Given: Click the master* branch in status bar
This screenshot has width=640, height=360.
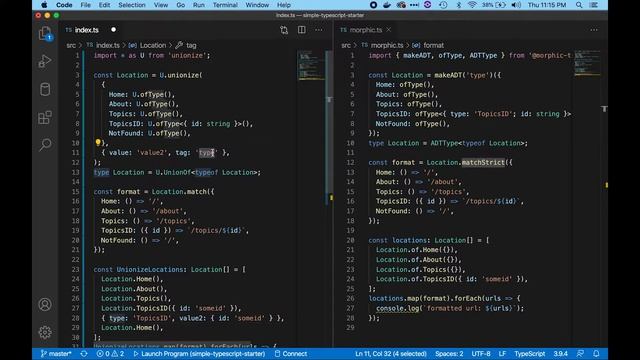Looking at the screenshot, I should point(56,354).
